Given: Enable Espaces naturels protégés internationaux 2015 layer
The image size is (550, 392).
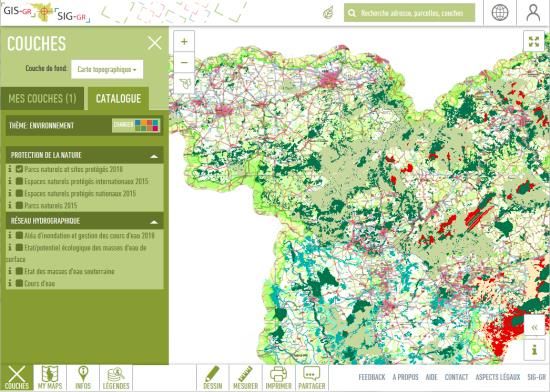Looking at the screenshot, I should pyautogui.click(x=19, y=181).
